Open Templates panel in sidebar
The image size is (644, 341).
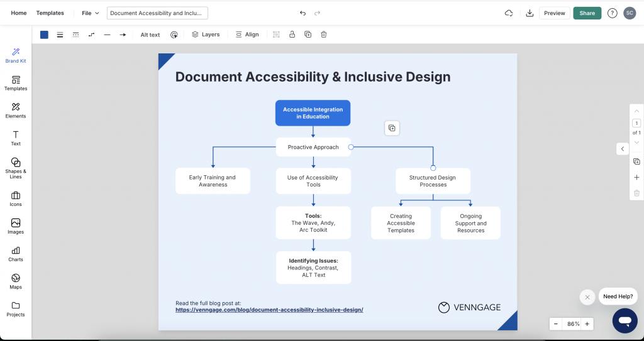tap(16, 83)
